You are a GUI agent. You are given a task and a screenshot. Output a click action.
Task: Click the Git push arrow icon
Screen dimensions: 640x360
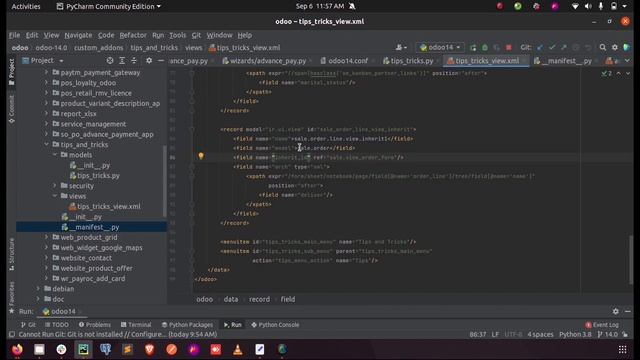[564, 48]
